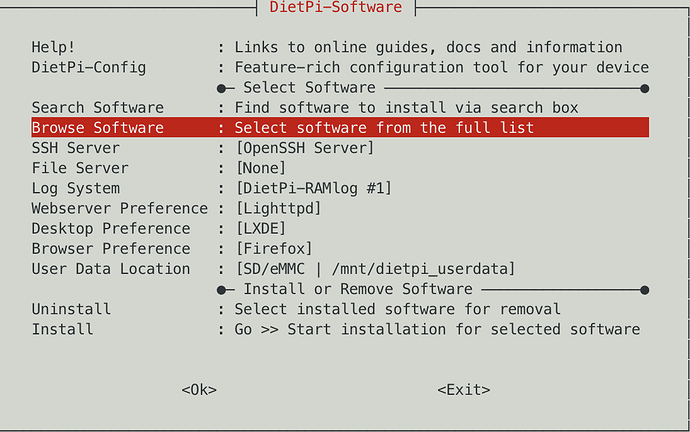Click the [OpenSSH Server] value
Image resolution: width=690 pixels, height=432 pixels.
304,148
